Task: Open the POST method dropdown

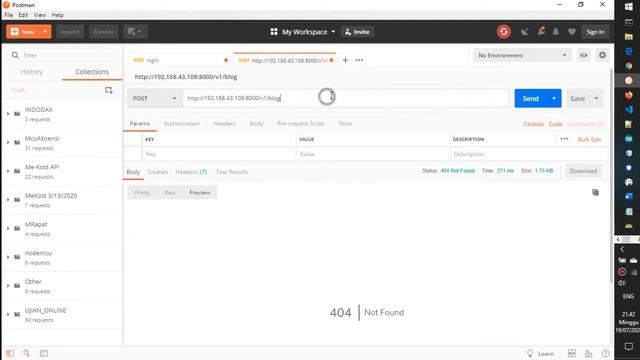Action: (x=154, y=98)
